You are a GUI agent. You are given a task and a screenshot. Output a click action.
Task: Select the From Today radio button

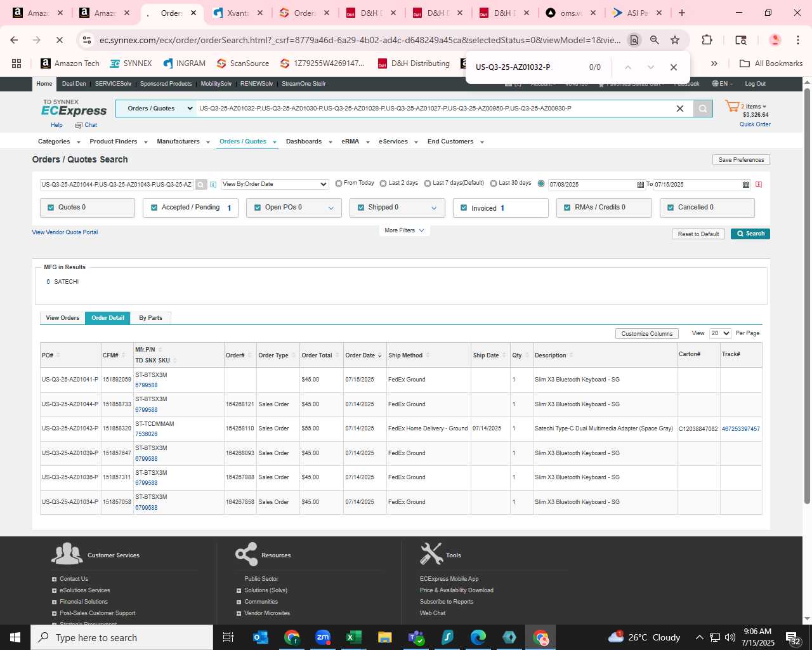point(339,183)
